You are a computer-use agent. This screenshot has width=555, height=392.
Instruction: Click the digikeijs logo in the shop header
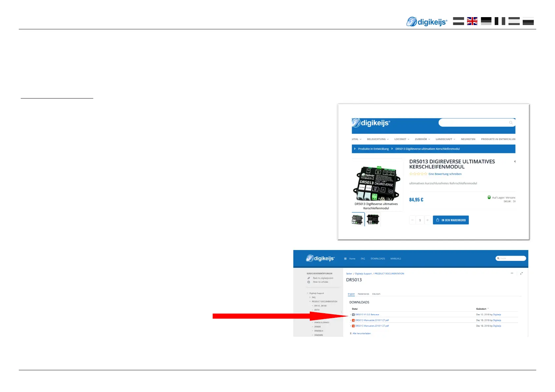(371, 123)
